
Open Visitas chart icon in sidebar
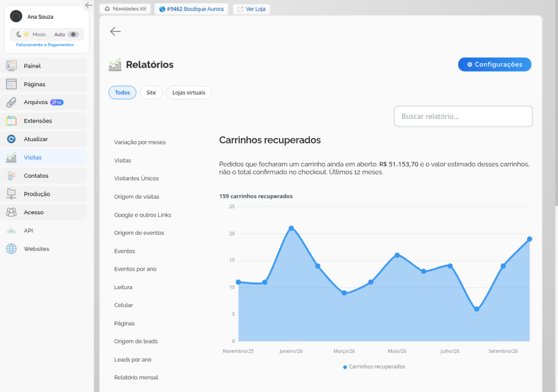(x=11, y=157)
